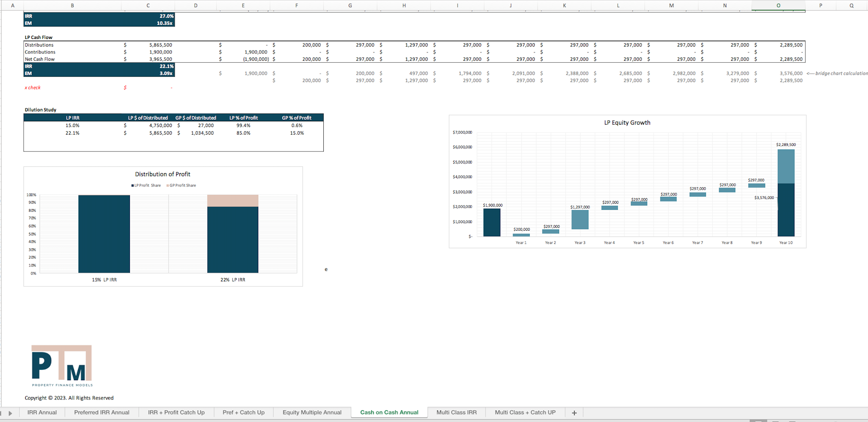Switch to the IRR Annual sheet
This screenshot has height=422, width=868.
[x=42, y=412]
